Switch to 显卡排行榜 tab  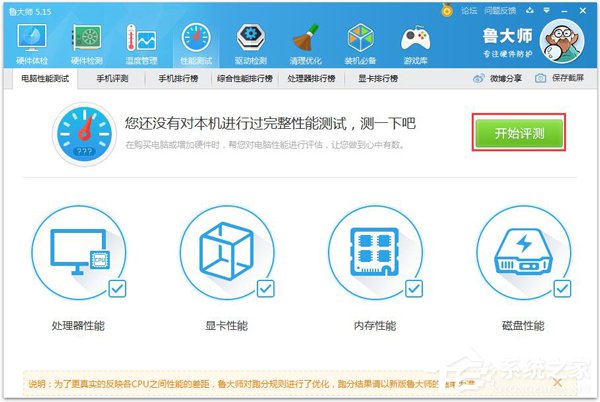click(378, 79)
